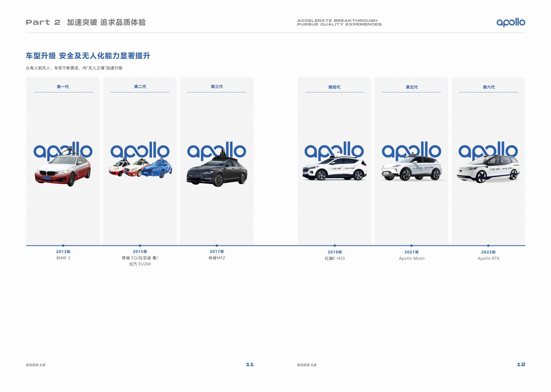Click the Part 2 header text
Viewport: 551px width, 392px height.
pos(43,22)
